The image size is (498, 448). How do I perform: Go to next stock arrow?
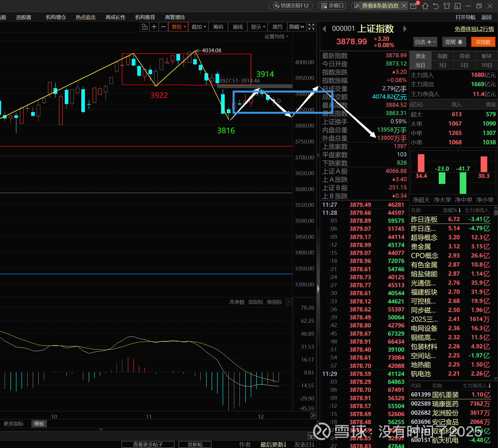coord(405,29)
